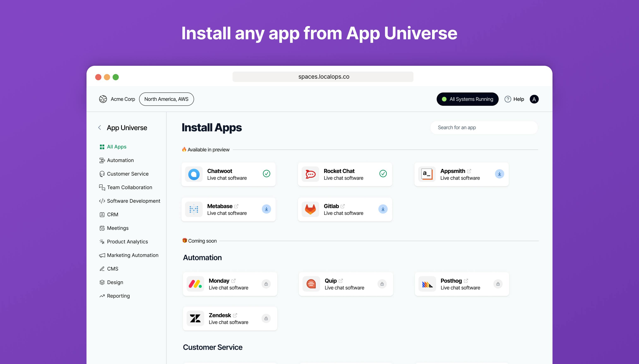Click the Appsmith app name
This screenshot has width=639, height=364.
pos(453,171)
